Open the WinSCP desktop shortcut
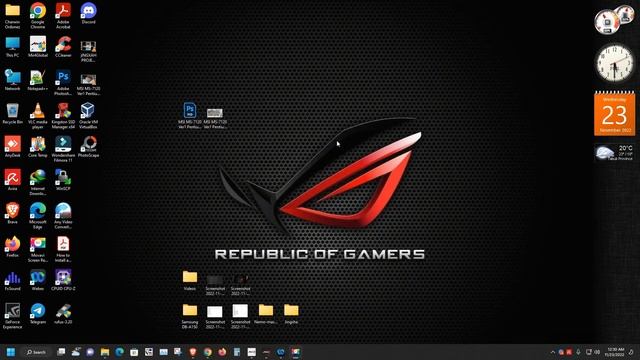 pyautogui.click(x=63, y=180)
